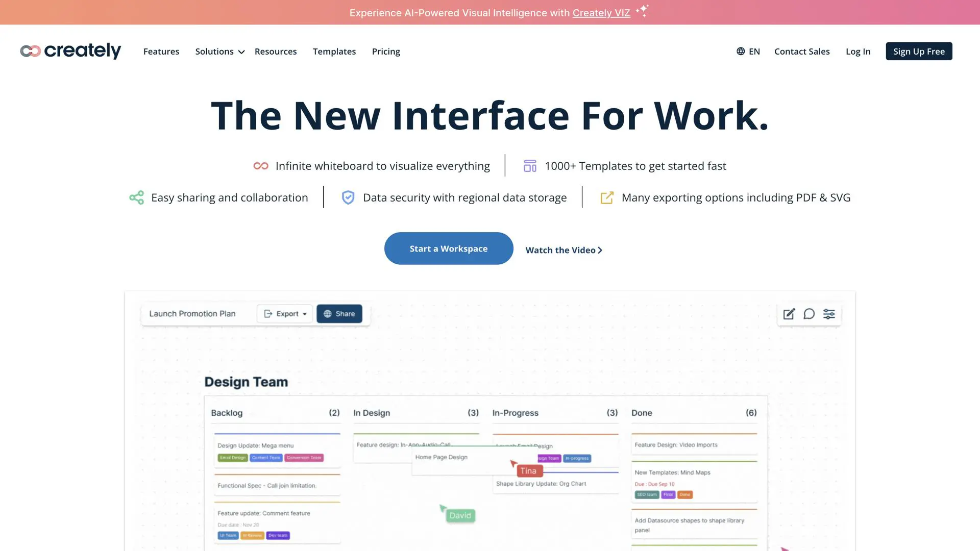Enable the Sign Up Free button
980x551 pixels.
pos(919,51)
